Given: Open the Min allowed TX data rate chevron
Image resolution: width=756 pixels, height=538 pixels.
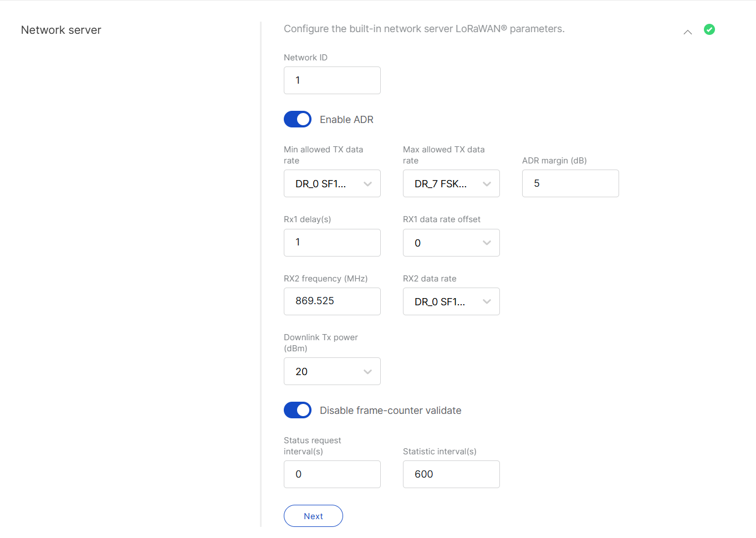Looking at the screenshot, I should coord(368,183).
